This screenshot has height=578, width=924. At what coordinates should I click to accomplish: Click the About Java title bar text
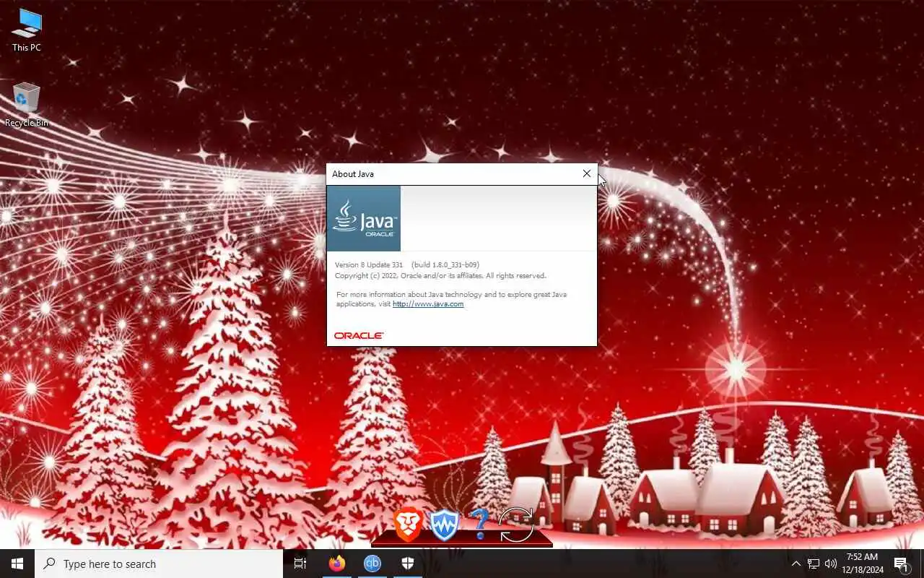353,174
